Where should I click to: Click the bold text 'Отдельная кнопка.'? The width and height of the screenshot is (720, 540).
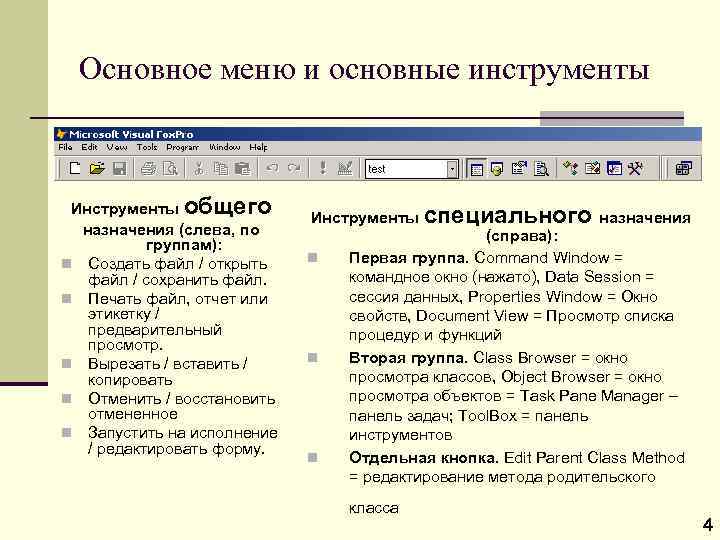424,458
